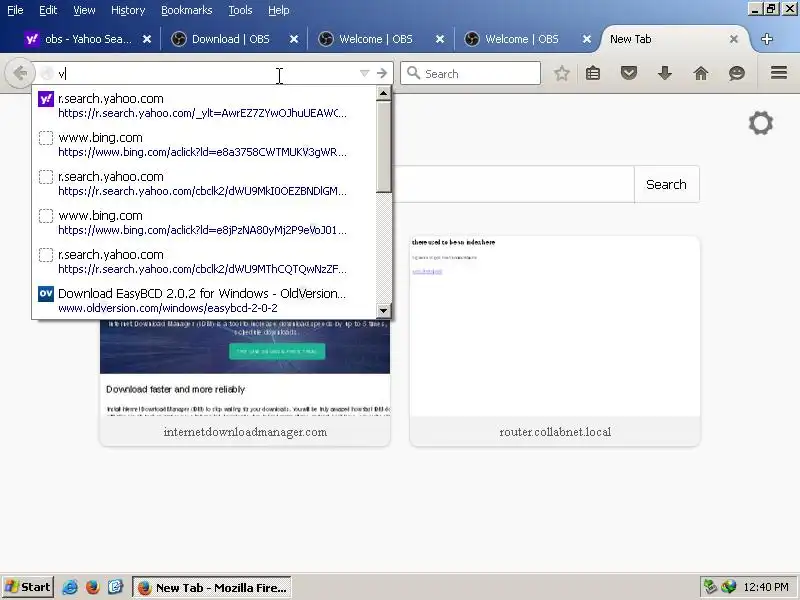Select first r.search.yahoo.com suggestion with Yahoo icon
This screenshot has height=600, width=800.
coord(204,106)
